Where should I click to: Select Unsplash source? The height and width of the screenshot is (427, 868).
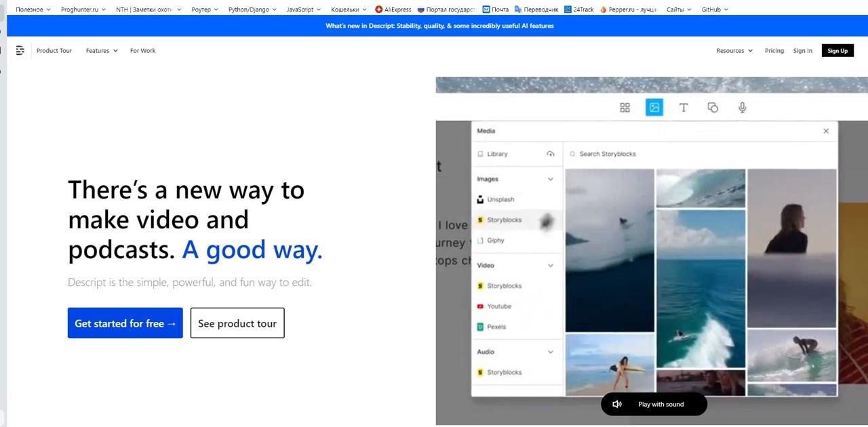click(500, 200)
